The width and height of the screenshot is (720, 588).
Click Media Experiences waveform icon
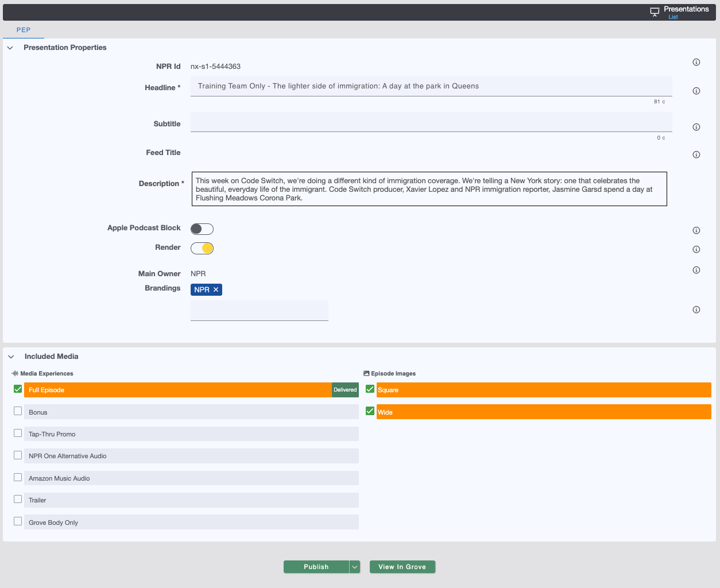tap(15, 373)
